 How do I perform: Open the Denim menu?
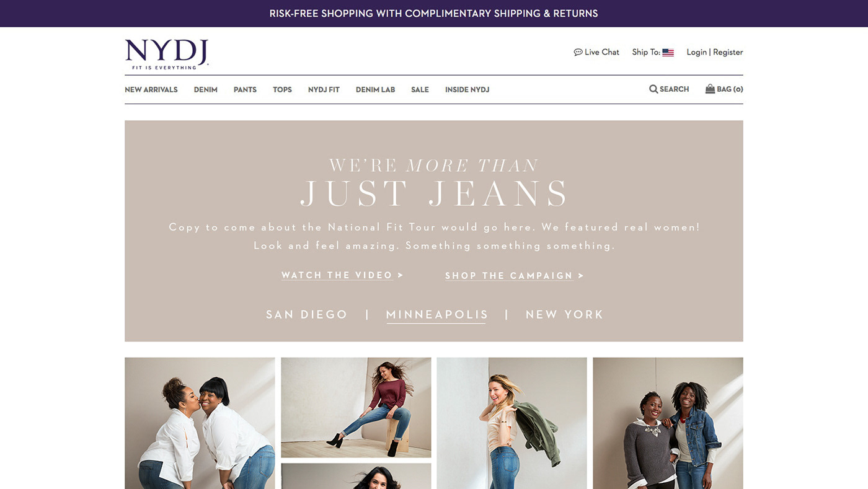(206, 90)
